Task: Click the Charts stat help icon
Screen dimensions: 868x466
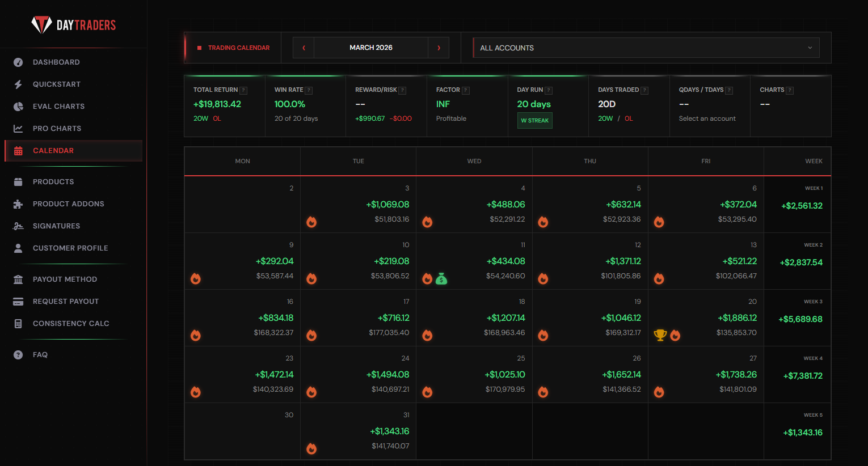Action: [x=790, y=90]
